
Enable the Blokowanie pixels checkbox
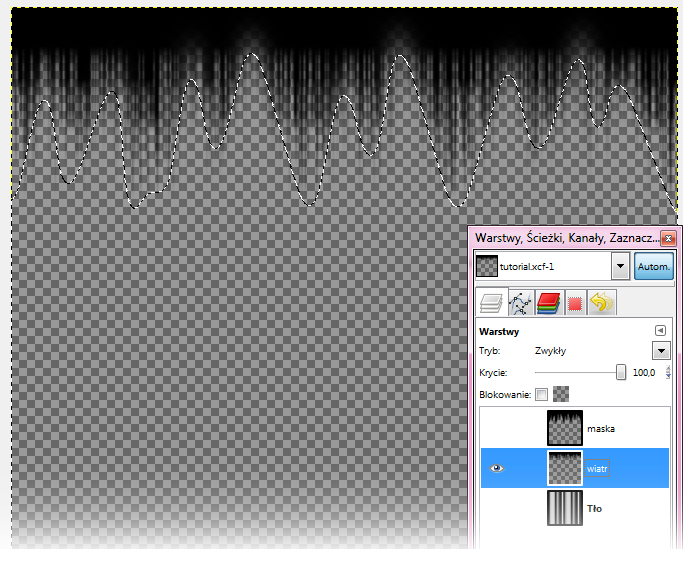pyautogui.click(x=542, y=394)
